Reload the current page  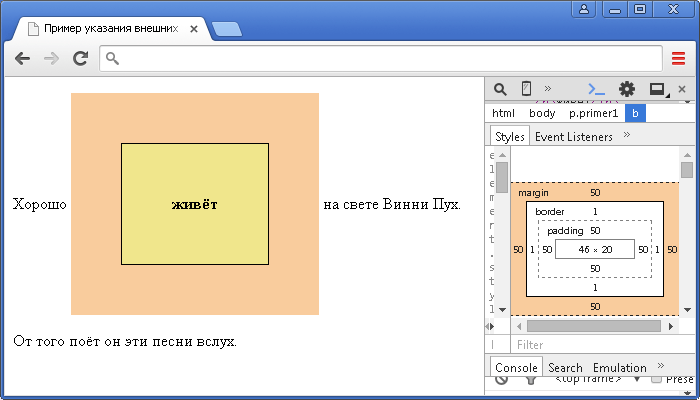(x=80, y=58)
